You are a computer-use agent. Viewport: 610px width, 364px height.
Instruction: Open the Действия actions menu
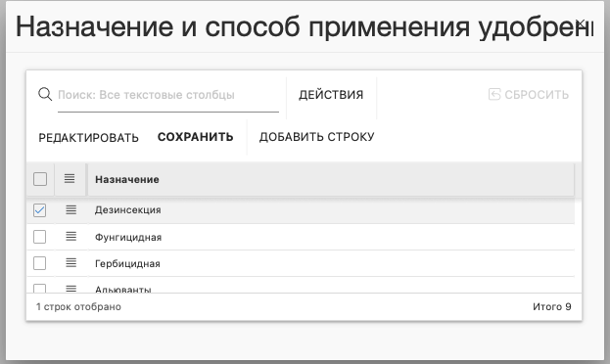(x=331, y=95)
